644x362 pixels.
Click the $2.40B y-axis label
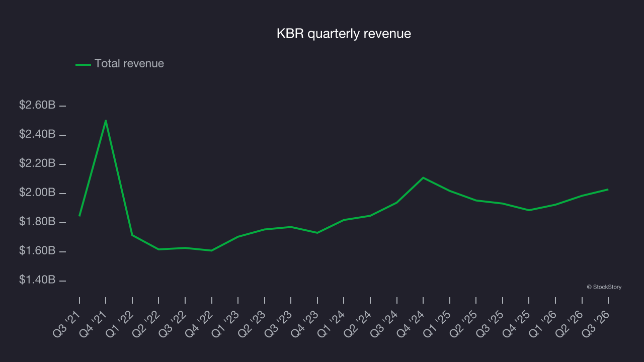coord(37,135)
